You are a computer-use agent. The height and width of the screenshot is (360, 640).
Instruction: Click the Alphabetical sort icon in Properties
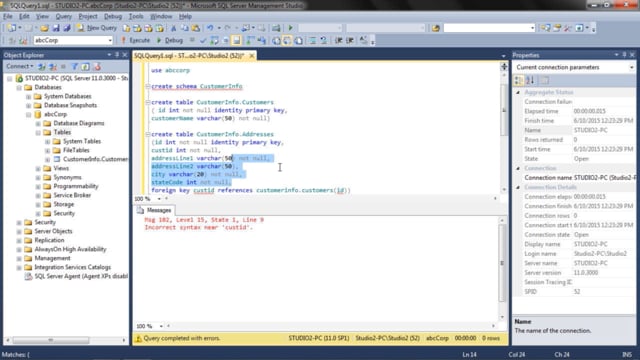click(530, 80)
